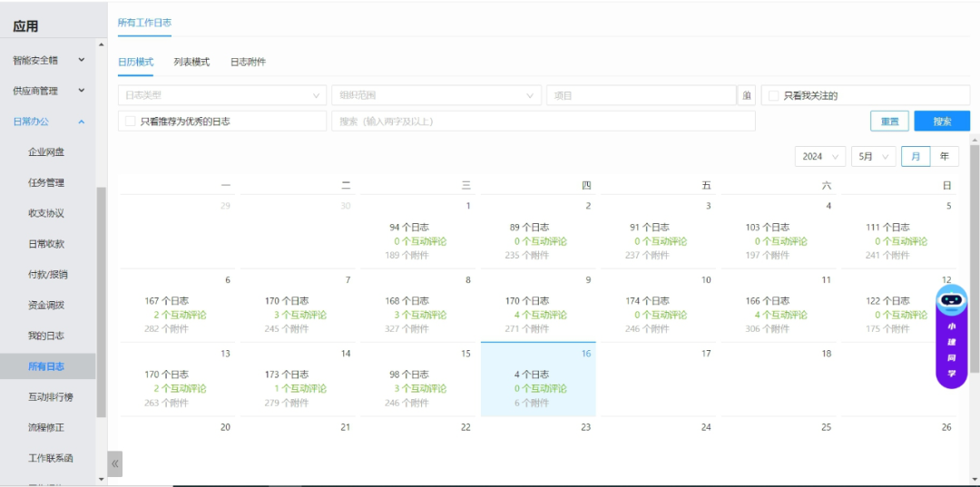Switch calendar to 年 view

coord(945,156)
